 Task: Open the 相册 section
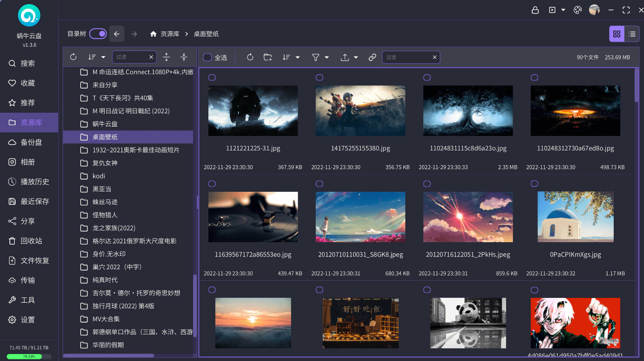click(29, 162)
